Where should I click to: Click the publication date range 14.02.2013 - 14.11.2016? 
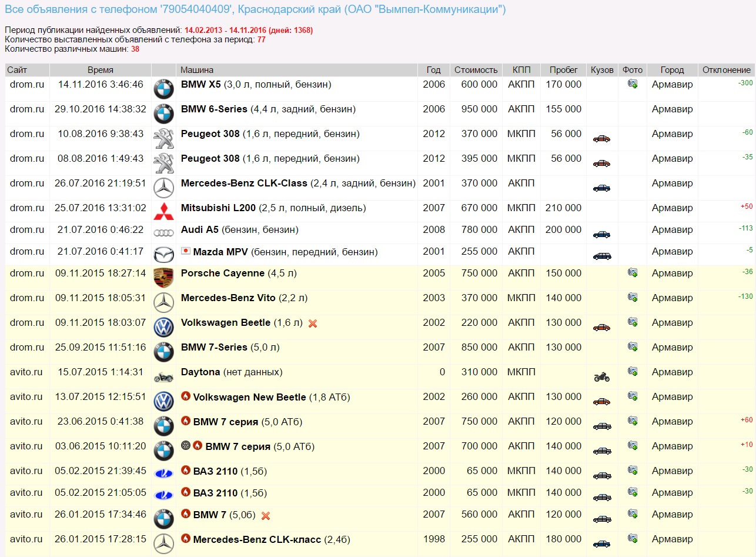224,30
